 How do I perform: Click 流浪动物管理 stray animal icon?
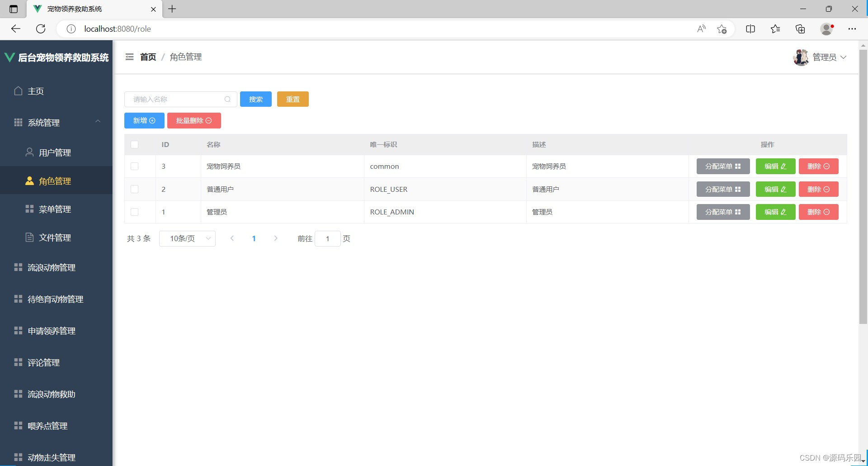coord(18,267)
